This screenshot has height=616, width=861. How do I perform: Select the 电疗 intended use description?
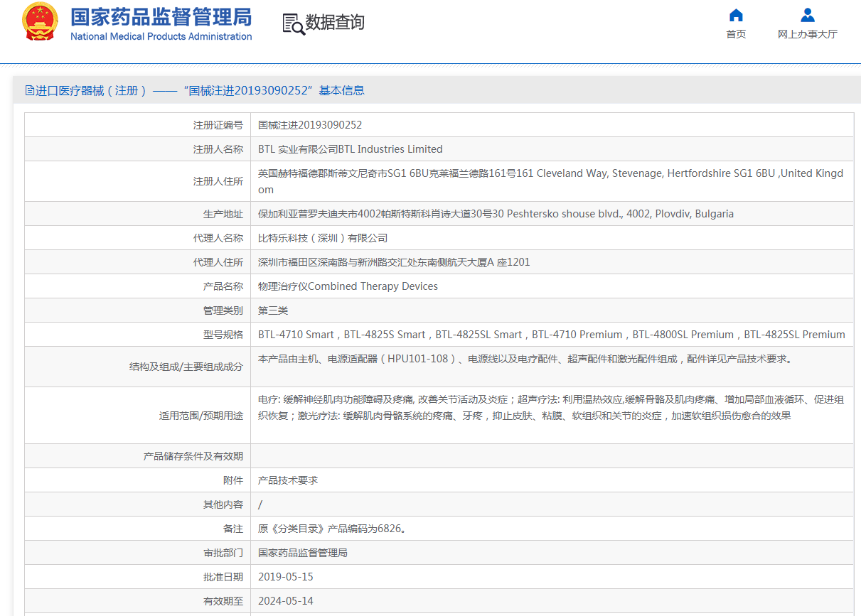[x=551, y=408]
